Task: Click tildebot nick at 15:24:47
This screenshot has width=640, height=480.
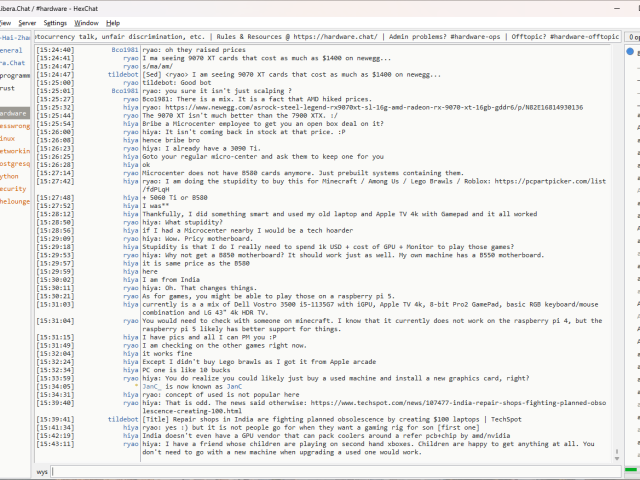Action: click(123, 75)
